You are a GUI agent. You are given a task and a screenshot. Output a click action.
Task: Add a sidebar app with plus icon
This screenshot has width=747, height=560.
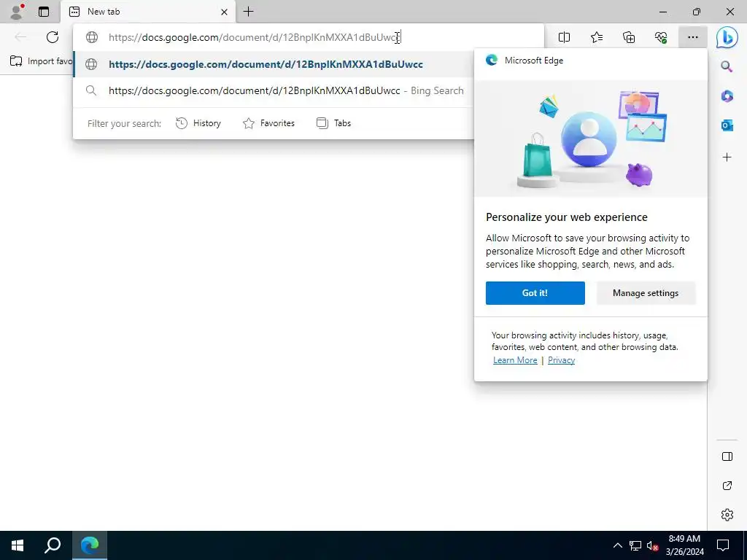click(x=727, y=157)
